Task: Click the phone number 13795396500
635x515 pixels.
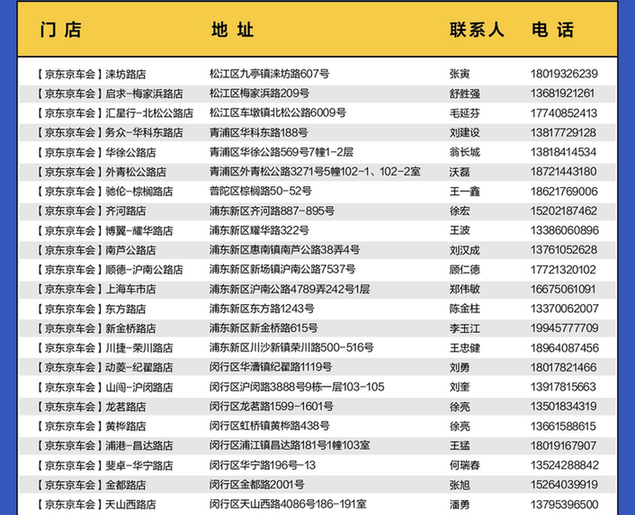Action: pyautogui.click(x=565, y=504)
